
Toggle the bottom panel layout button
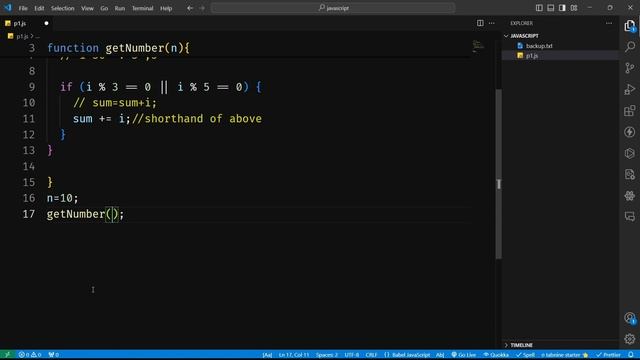click(551, 8)
